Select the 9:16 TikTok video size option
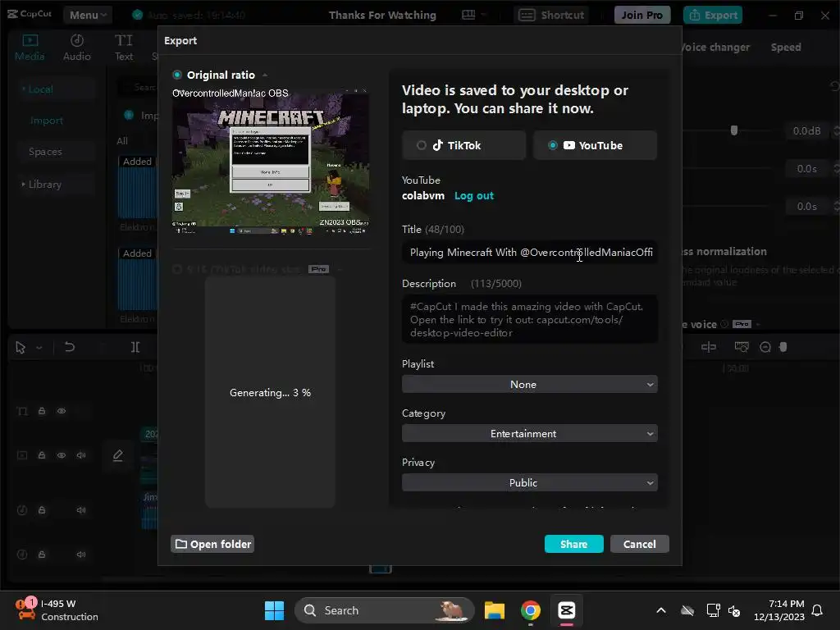840x630 pixels. click(177, 269)
